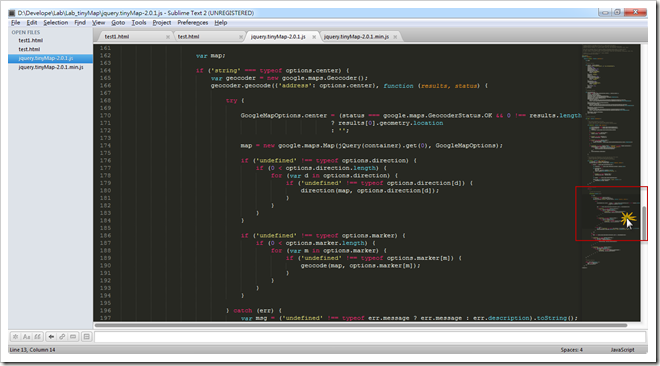The width and height of the screenshot is (660, 366).
Task: Open the Project menu
Action: [162, 23]
